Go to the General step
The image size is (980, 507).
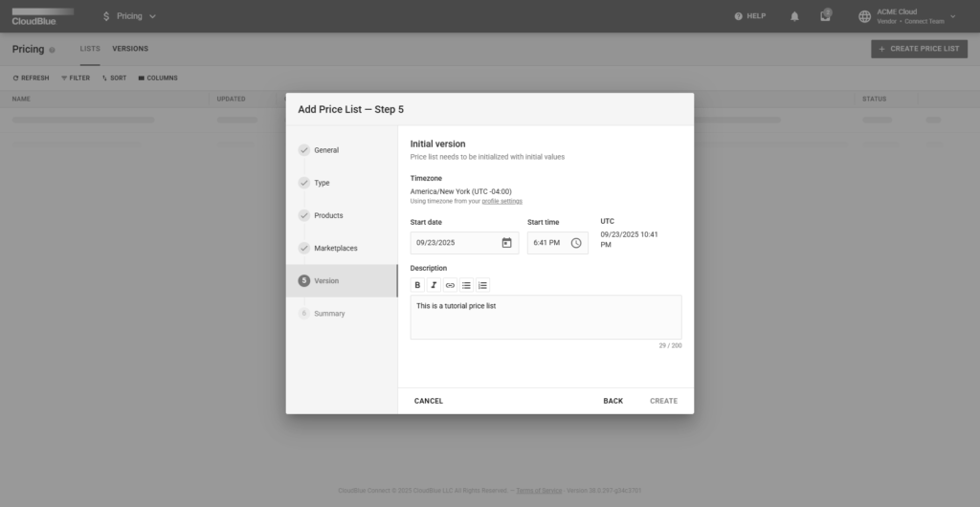(326, 150)
